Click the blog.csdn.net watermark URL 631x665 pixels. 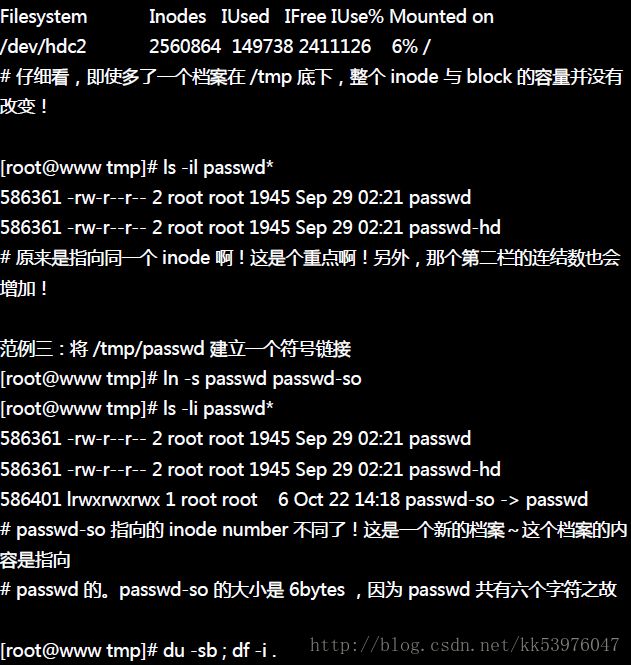[464, 645]
